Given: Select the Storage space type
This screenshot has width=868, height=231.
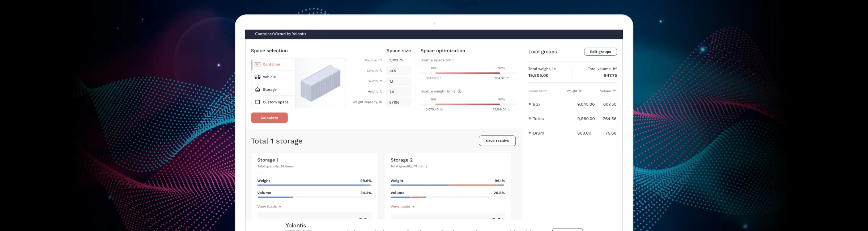Looking at the screenshot, I should click(x=269, y=90).
